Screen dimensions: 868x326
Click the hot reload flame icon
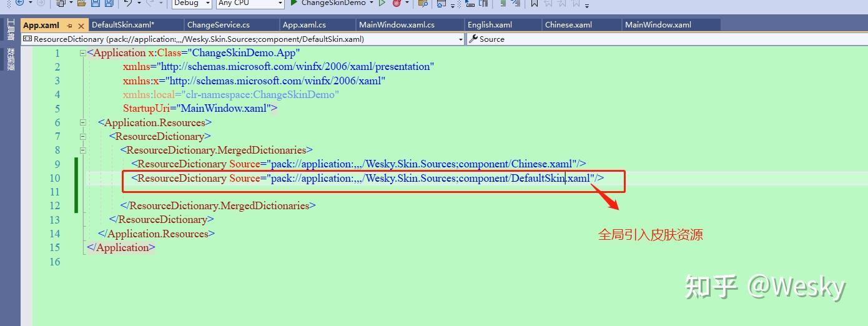tap(397, 3)
